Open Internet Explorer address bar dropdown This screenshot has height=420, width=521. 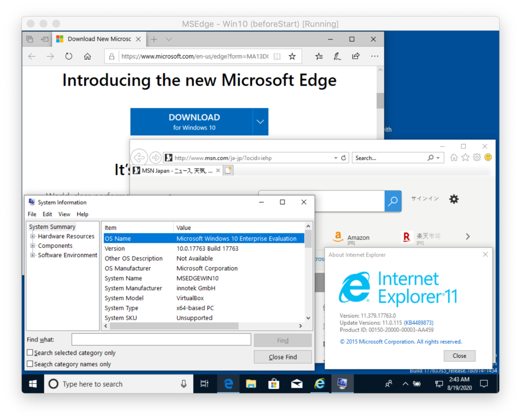tap(336, 158)
